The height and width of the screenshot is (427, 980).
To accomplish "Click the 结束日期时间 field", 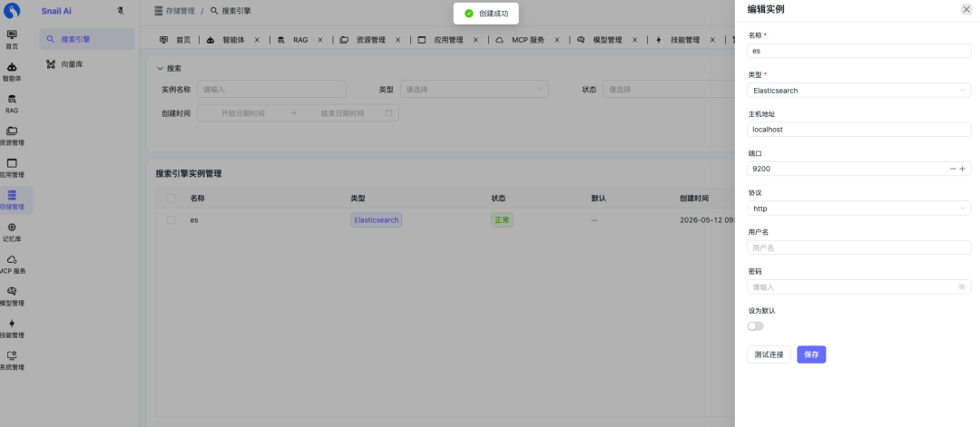I will (342, 113).
